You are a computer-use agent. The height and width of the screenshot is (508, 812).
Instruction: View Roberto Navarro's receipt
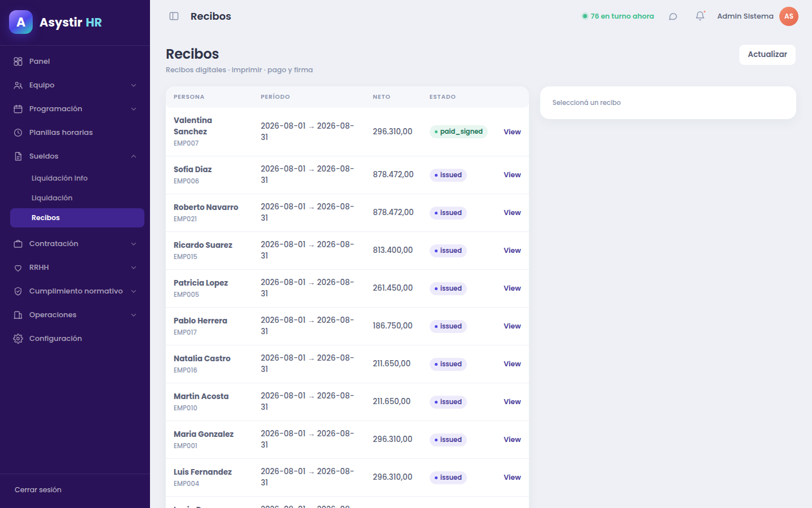pyautogui.click(x=512, y=213)
